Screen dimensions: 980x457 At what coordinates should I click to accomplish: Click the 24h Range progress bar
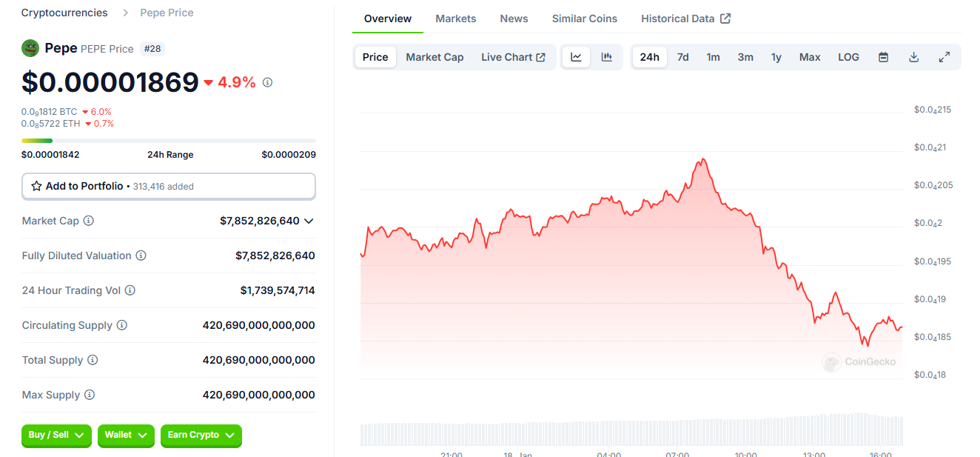[169, 140]
